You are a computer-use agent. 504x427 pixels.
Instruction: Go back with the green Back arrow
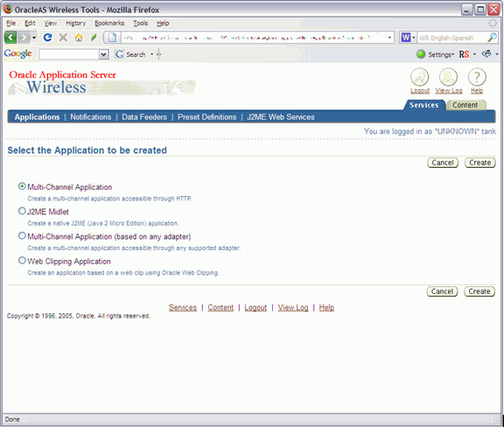[10, 38]
